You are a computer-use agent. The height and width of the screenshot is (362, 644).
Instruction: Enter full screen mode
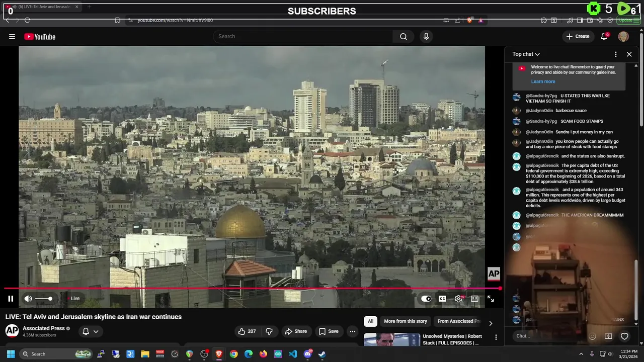[x=491, y=299]
